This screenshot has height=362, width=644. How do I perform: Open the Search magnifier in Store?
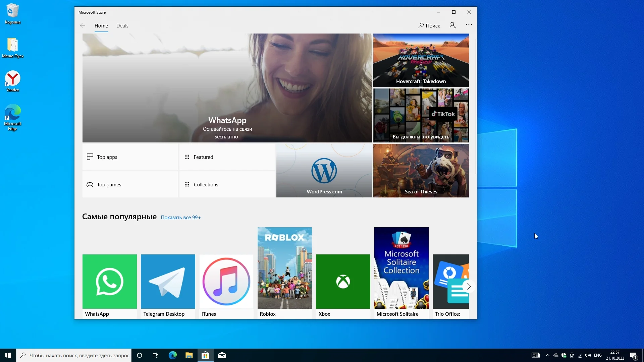(421, 25)
